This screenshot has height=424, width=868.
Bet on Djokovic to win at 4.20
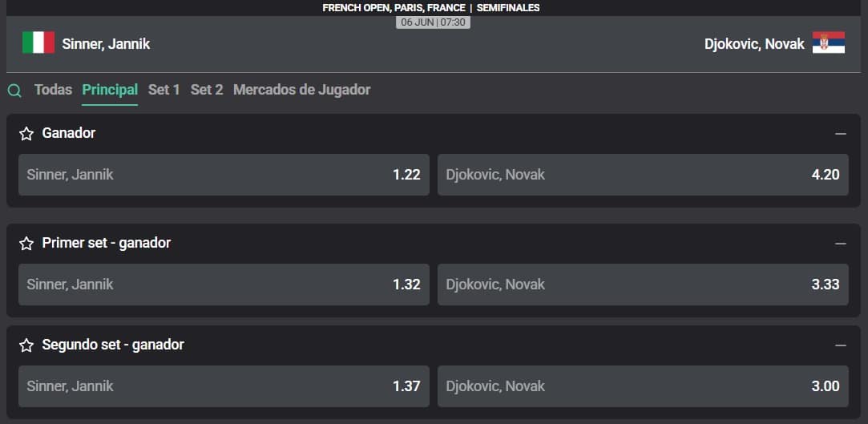[x=643, y=175]
